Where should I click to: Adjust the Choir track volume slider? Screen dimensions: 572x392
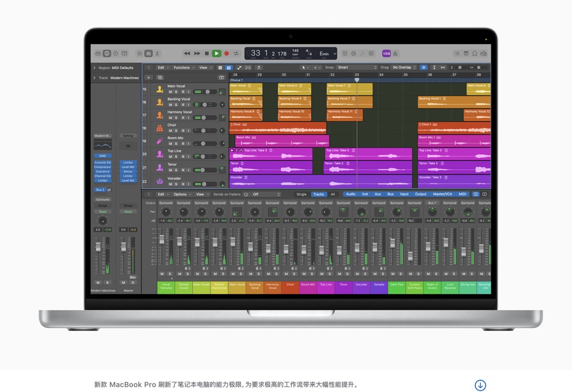point(204,131)
